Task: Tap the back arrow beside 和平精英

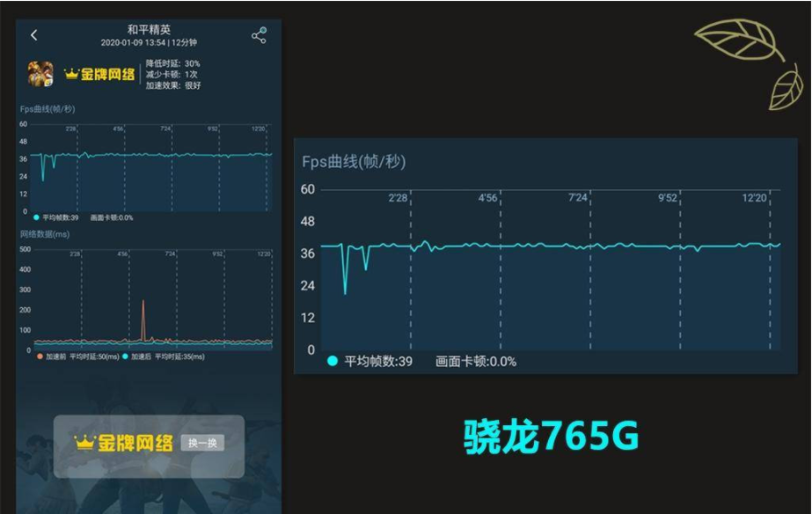Action: pyautogui.click(x=34, y=35)
